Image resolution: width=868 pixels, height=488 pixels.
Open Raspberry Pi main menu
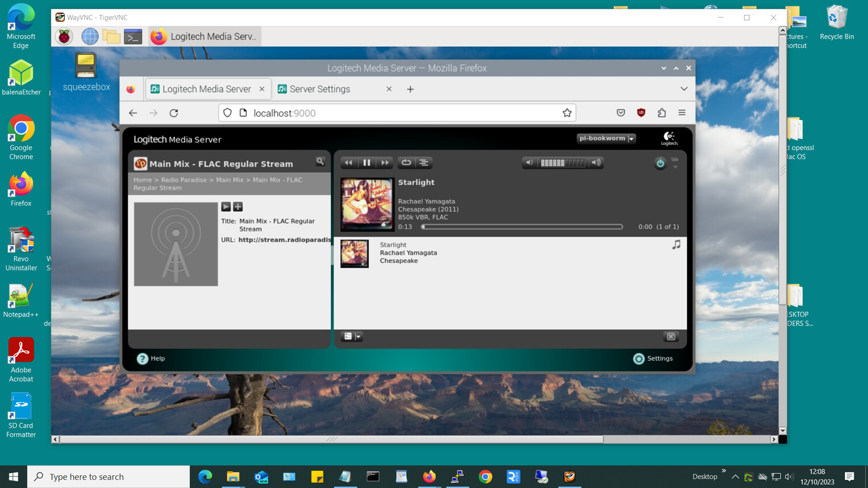[64, 37]
